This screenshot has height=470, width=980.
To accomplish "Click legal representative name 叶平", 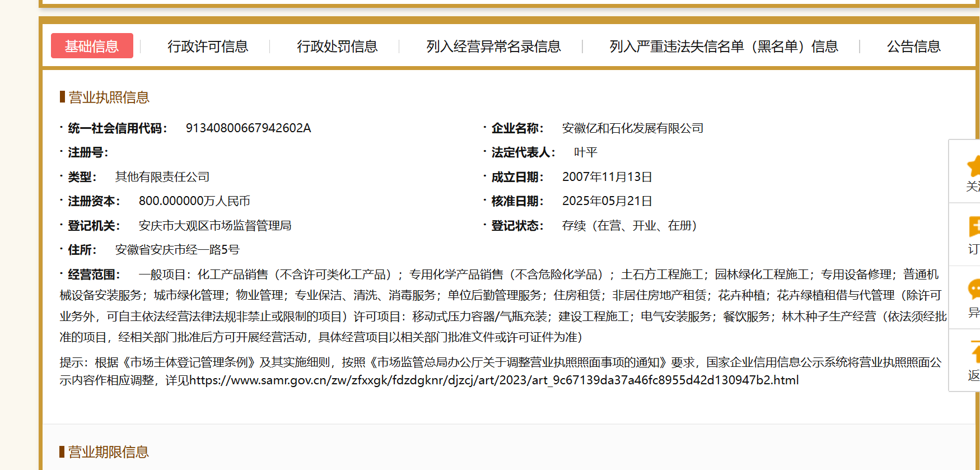I will pyautogui.click(x=586, y=152).
